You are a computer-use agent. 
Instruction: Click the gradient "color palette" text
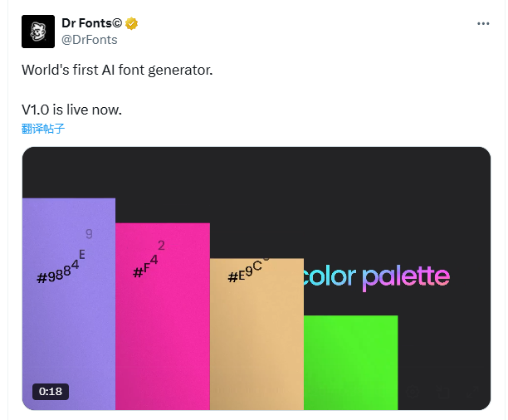(x=376, y=277)
